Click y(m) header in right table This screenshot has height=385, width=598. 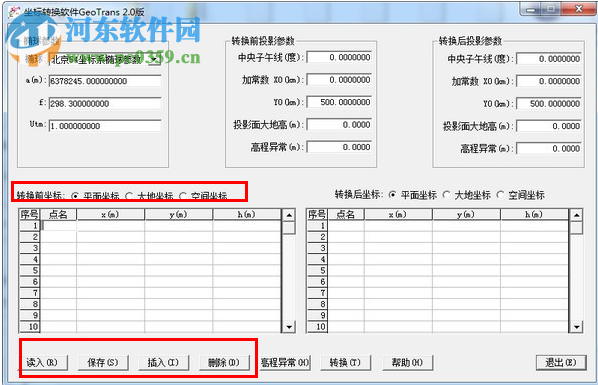click(x=466, y=214)
